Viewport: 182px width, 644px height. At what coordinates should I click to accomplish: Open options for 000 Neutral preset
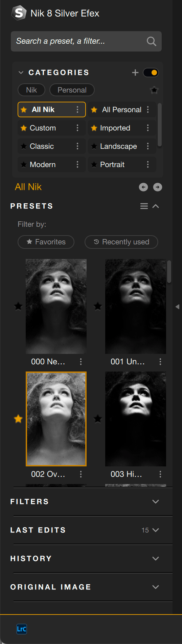coord(81,362)
